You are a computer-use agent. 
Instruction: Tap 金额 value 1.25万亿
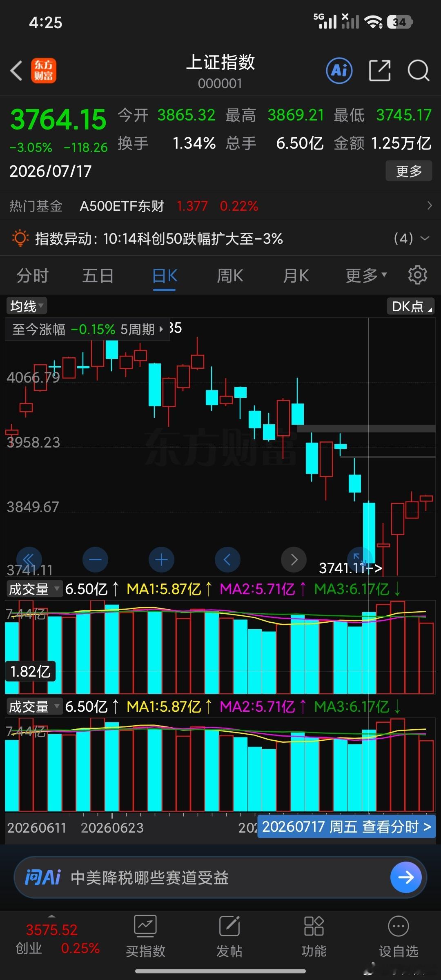pos(401,143)
